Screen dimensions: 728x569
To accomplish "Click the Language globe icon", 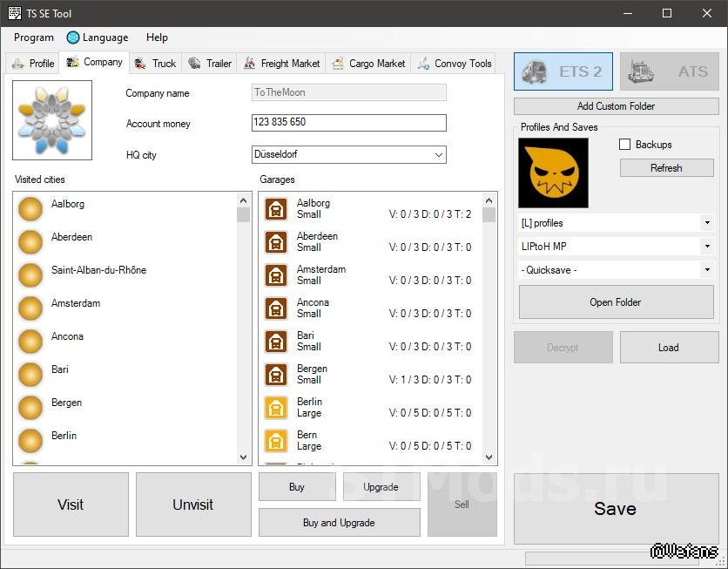I will click(73, 37).
